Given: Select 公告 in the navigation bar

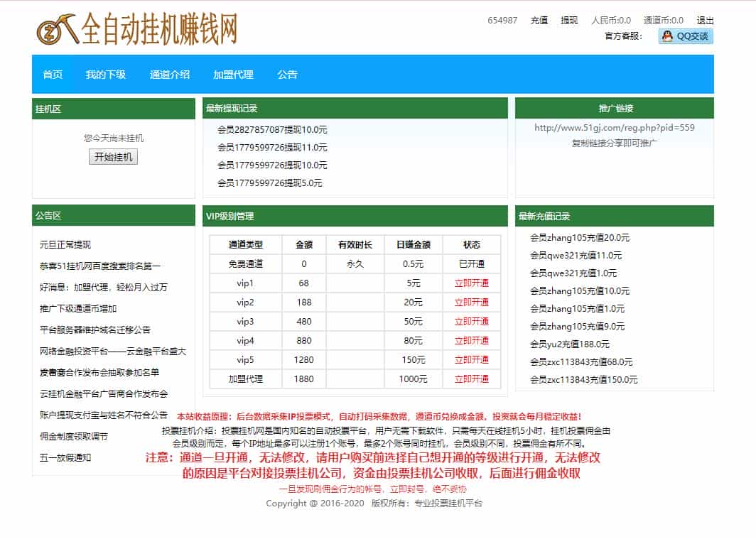Looking at the screenshot, I should tap(287, 75).
